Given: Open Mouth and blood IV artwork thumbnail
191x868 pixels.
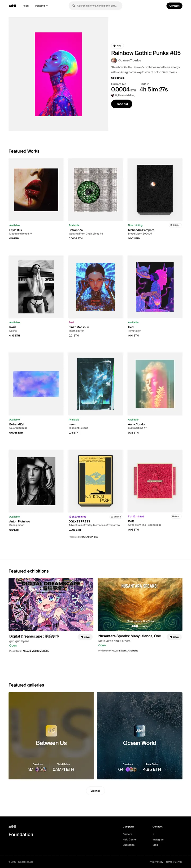Looking at the screenshot, I should click(x=36, y=190).
